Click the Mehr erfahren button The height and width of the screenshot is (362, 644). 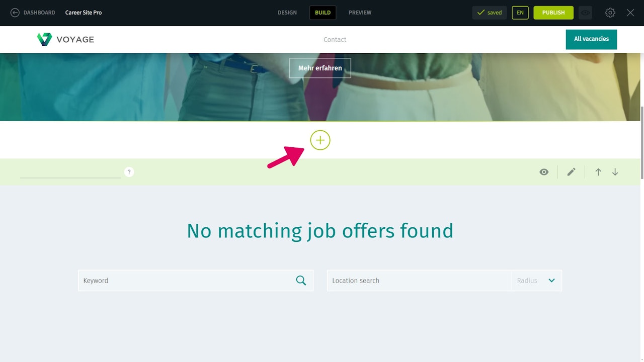(x=320, y=68)
